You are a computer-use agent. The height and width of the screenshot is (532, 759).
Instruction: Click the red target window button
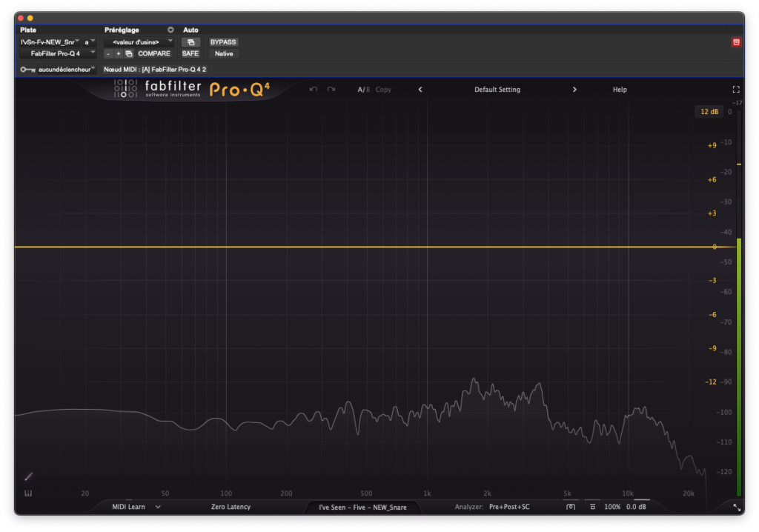[736, 42]
